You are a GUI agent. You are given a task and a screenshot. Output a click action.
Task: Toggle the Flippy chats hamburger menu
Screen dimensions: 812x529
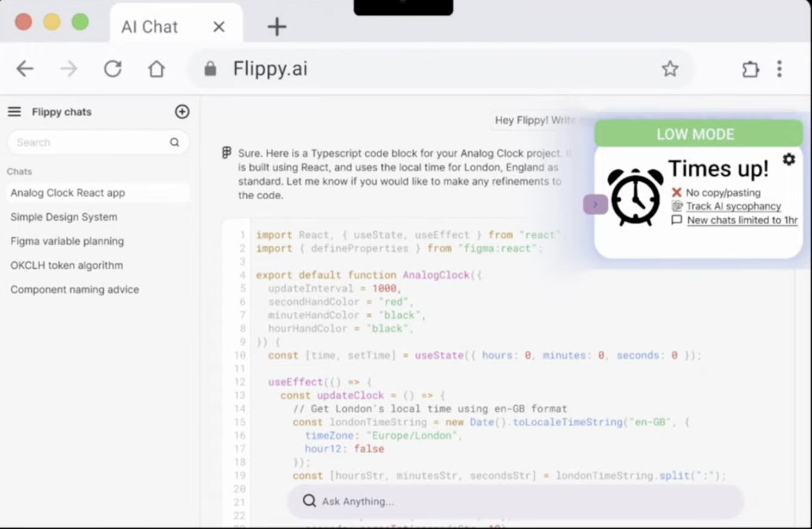(14, 112)
